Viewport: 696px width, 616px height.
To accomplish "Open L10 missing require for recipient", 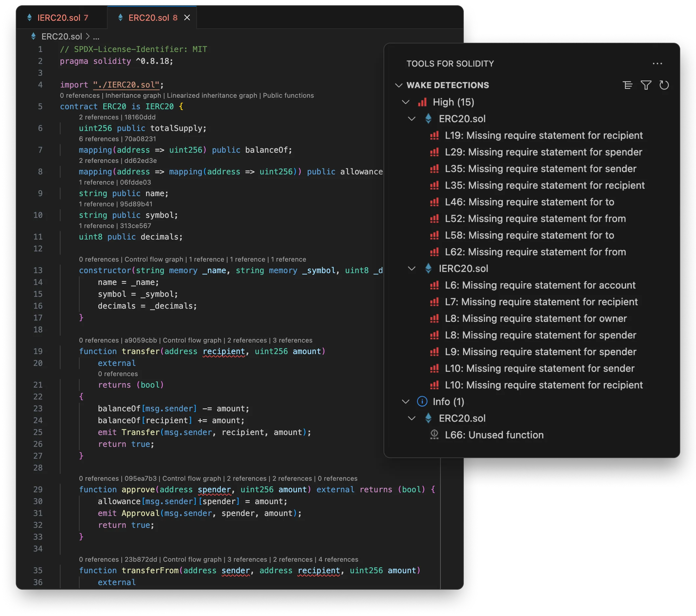I will point(543,385).
